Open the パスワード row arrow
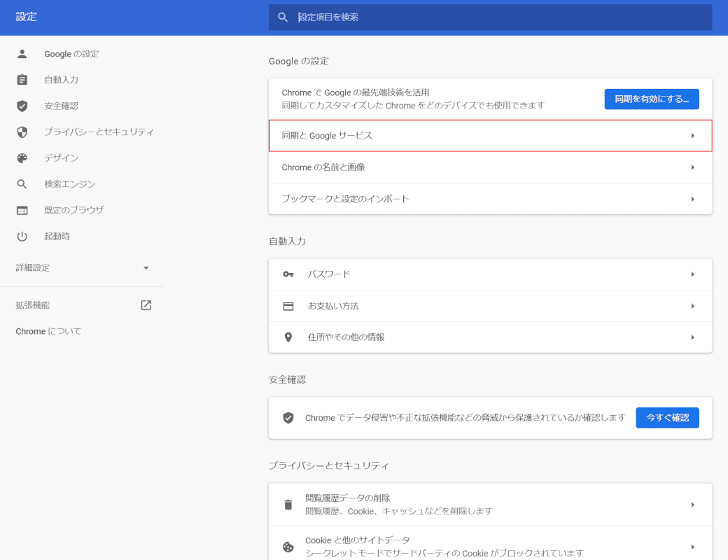 (x=692, y=274)
